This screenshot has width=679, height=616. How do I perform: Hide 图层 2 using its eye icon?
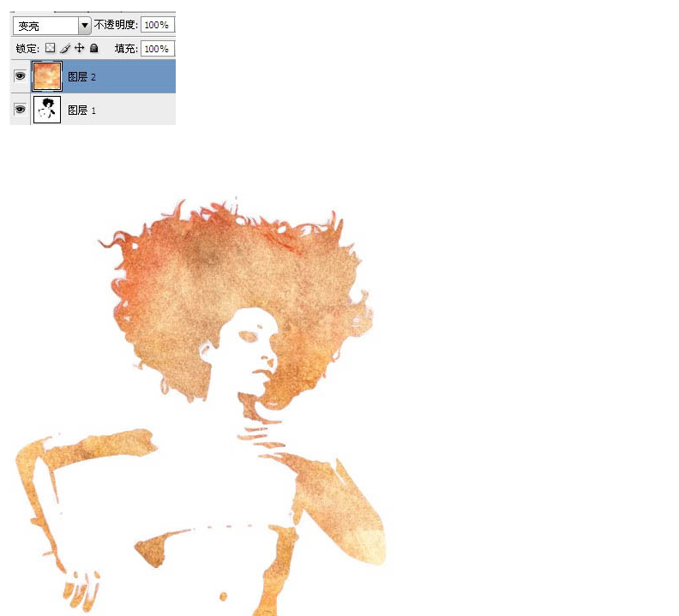coord(20,76)
